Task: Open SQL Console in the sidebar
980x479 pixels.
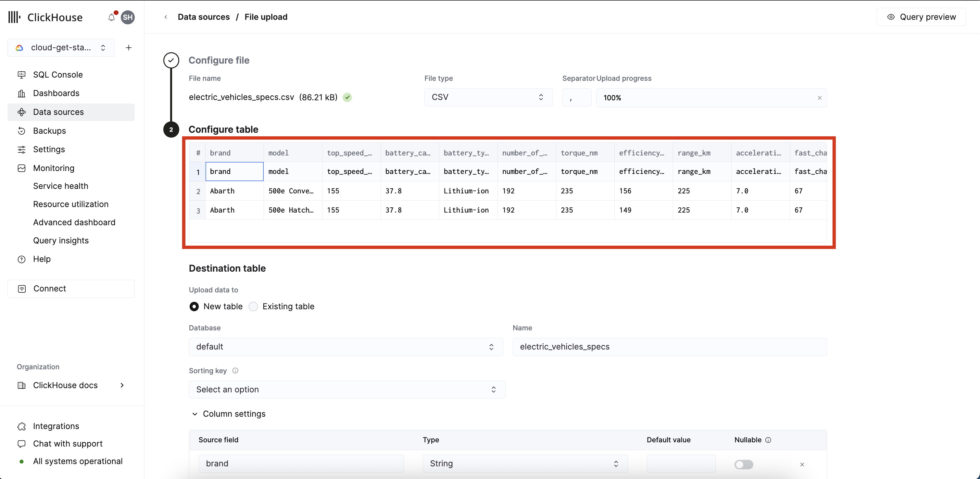Action: [x=58, y=75]
